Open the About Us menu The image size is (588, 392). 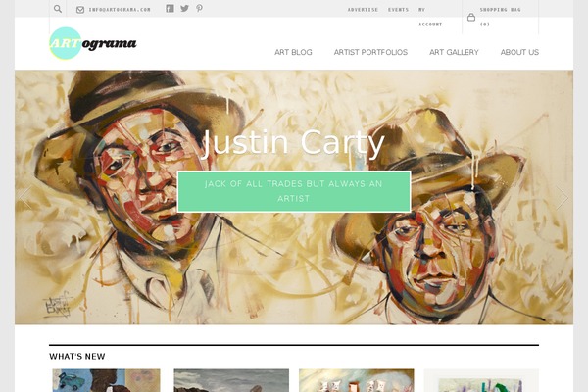519,52
